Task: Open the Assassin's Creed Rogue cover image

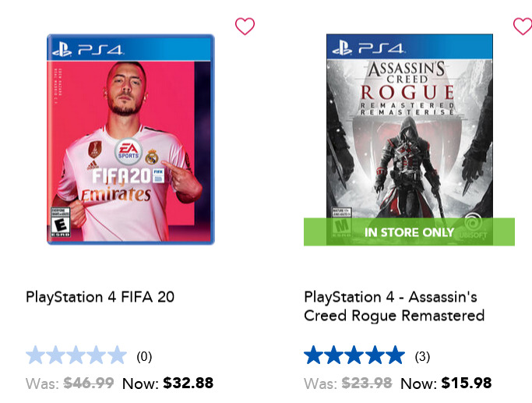Action: click(x=409, y=140)
